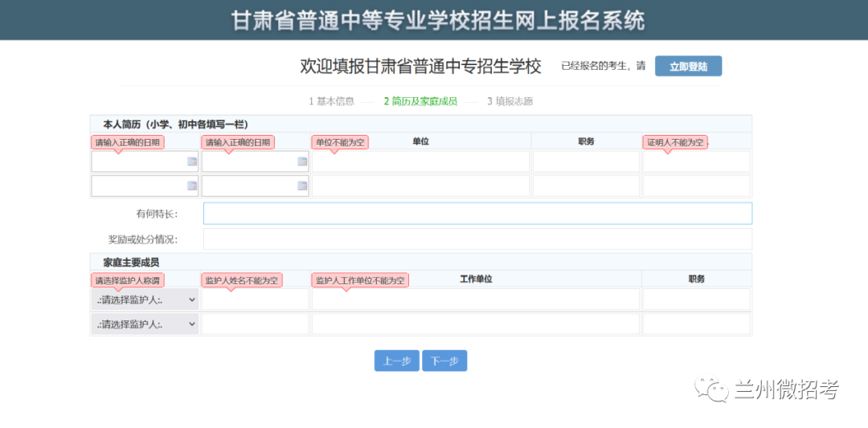Focus 证明人 field in first résumé row
Screen dimensions: 868x428
[x=696, y=162]
